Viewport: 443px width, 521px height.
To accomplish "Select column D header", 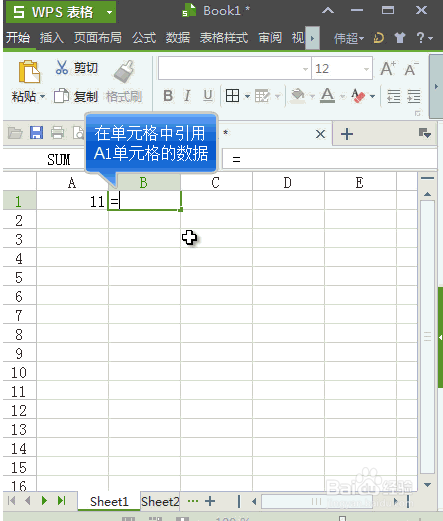I will click(x=288, y=182).
